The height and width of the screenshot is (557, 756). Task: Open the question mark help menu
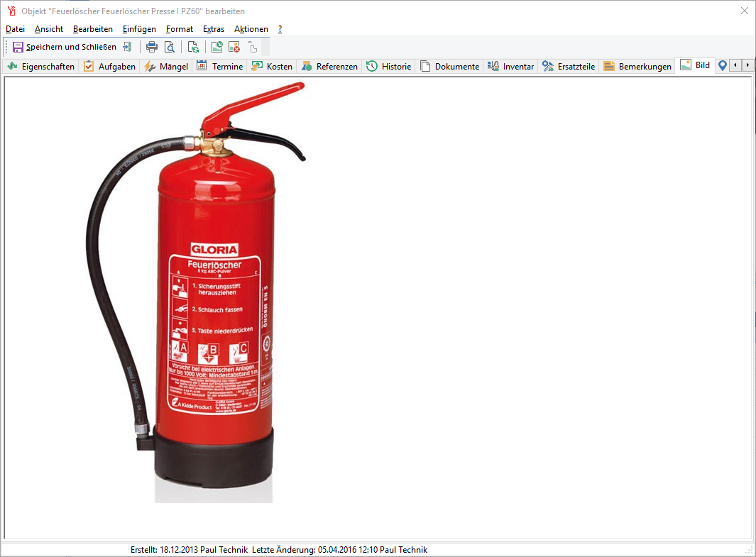280,29
